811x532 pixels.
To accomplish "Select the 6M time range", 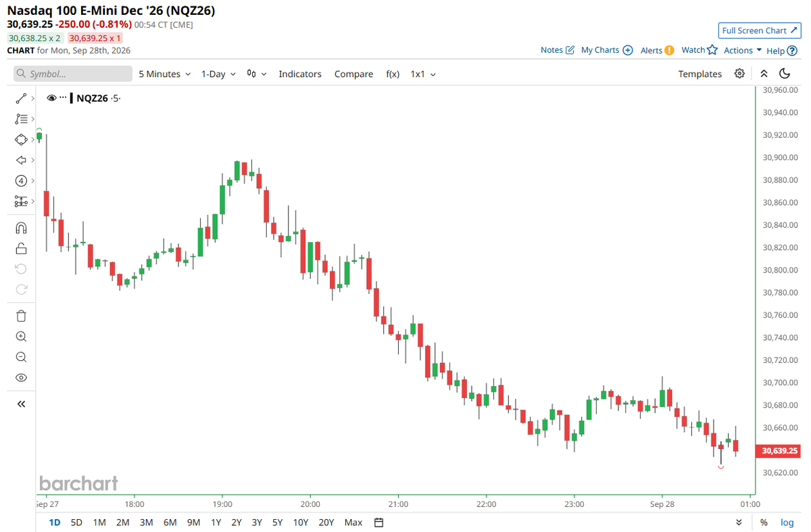I will pyautogui.click(x=170, y=523).
